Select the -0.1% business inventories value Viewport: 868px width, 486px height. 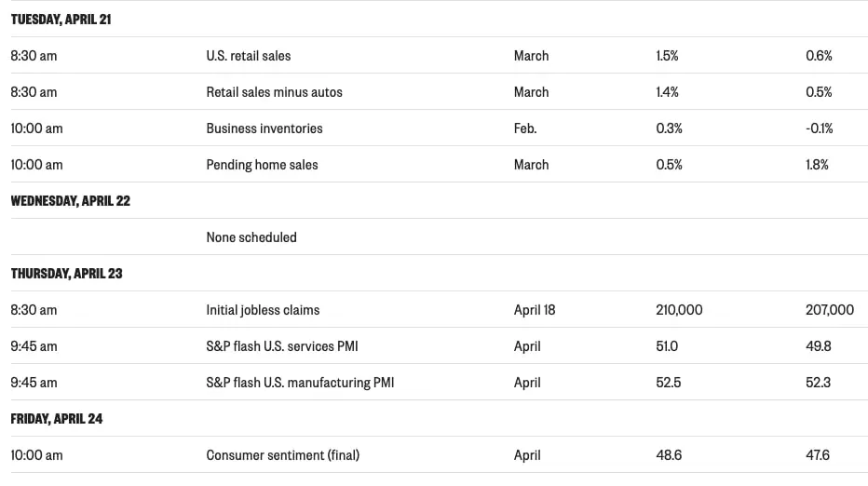click(819, 128)
